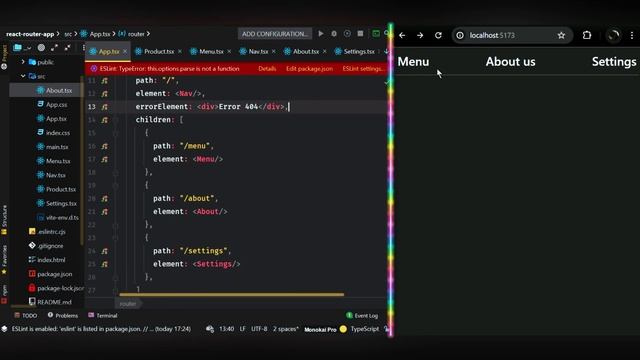This screenshot has height=360, width=640.
Task: Click the gutter icon on line 20
Action: (104, 198)
